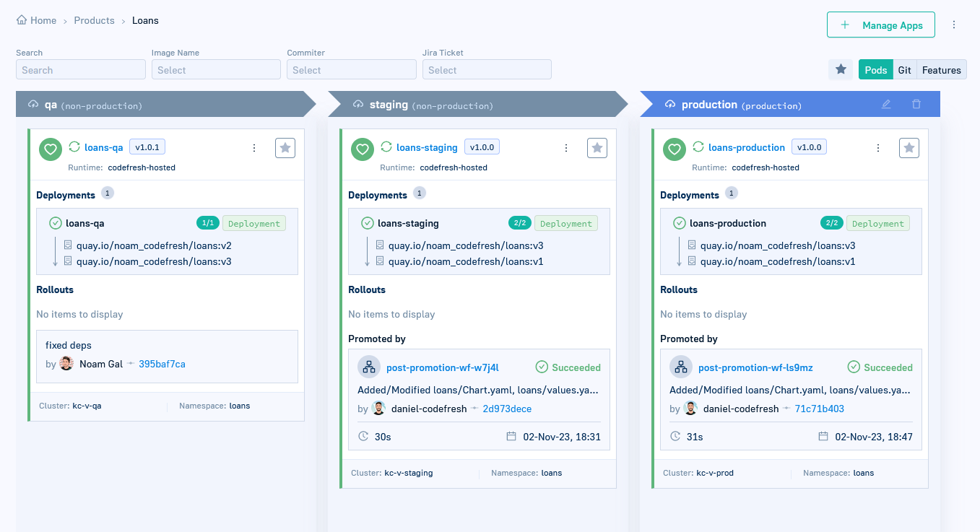Image resolution: width=980 pixels, height=532 pixels.
Task: Click the workflow icon beside post-promotion-wf-w7j4l
Action: [x=369, y=367]
